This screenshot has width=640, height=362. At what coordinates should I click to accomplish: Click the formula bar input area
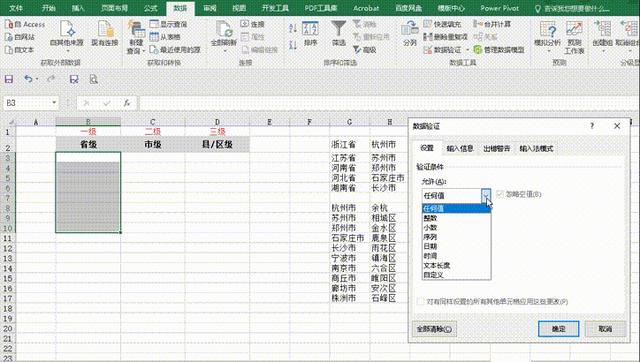pos(388,103)
